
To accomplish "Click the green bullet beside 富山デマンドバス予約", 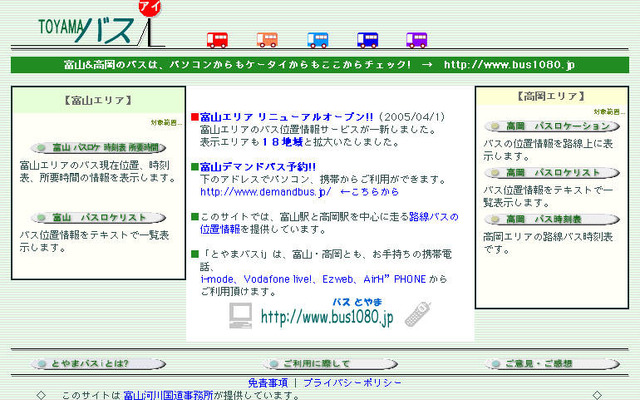I will pyautogui.click(x=195, y=167).
